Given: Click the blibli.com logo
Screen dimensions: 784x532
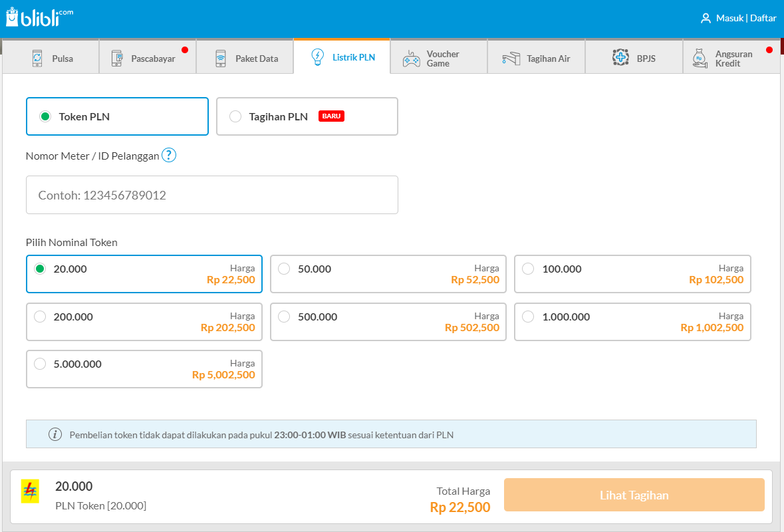Looking at the screenshot, I should pos(39,17).
